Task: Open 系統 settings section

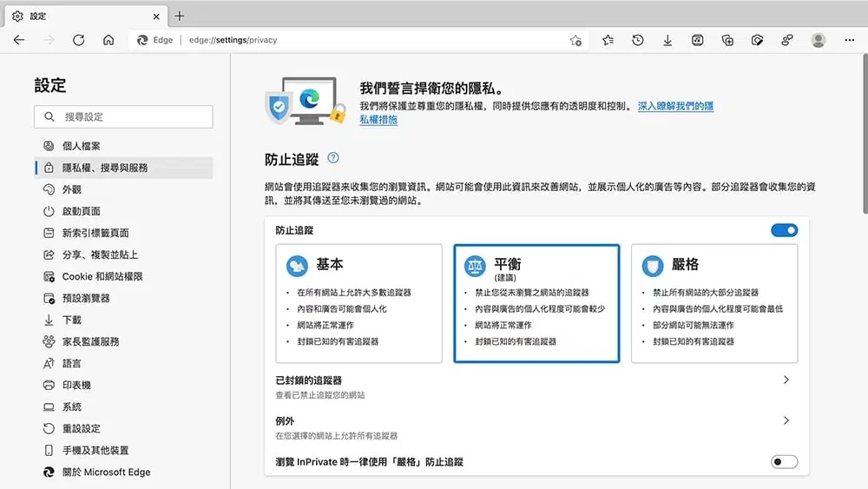Action: tap(123, 406)
